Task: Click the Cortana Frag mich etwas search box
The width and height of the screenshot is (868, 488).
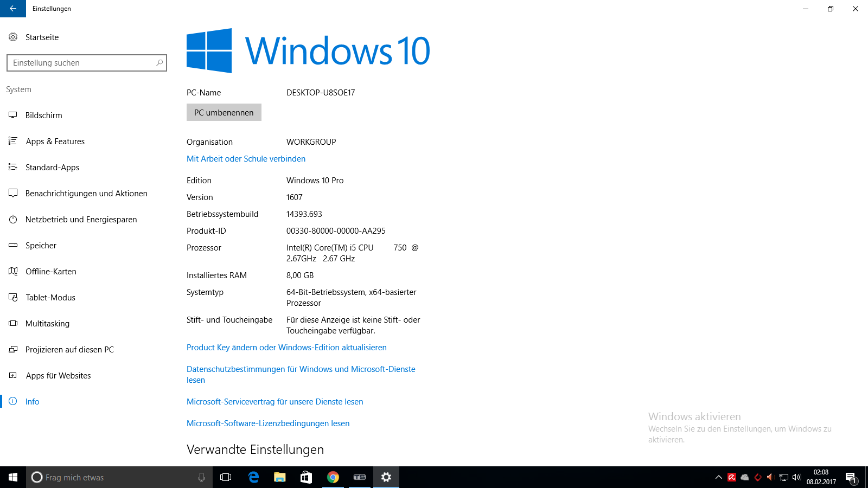Action: pos(119,477)
